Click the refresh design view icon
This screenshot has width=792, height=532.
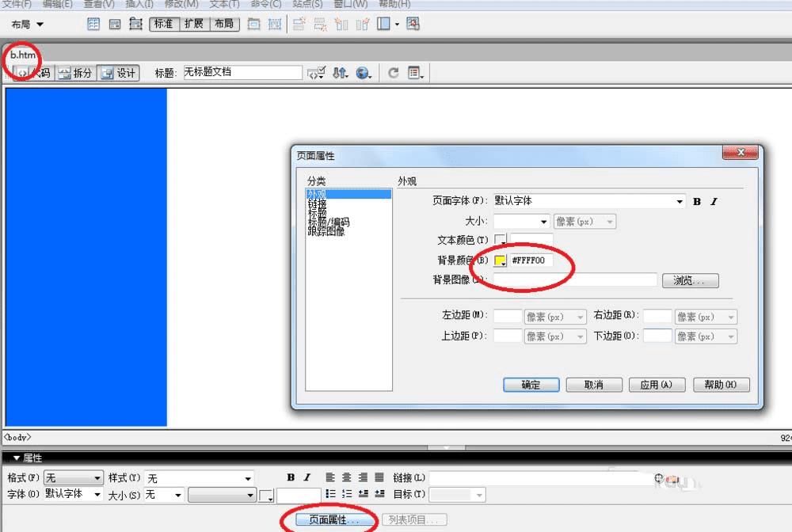coord(393,73)
